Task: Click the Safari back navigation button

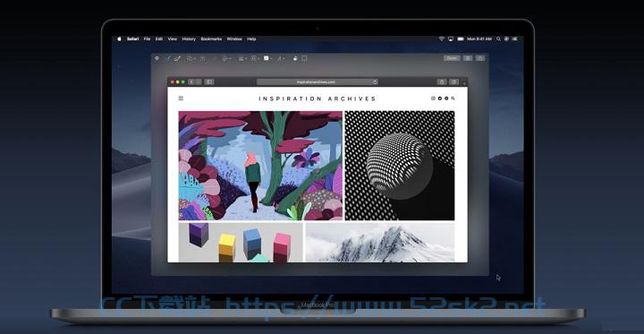Action: [x=191, y=81]
